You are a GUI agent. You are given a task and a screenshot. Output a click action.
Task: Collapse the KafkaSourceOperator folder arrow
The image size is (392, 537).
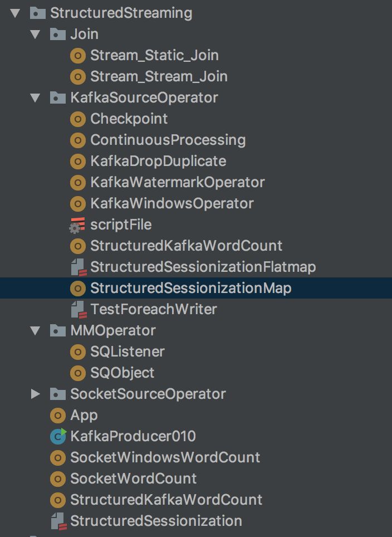point(36,98)
